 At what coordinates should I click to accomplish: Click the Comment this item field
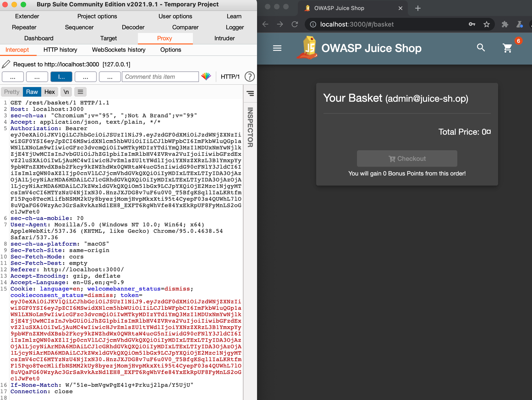[160, 77]
